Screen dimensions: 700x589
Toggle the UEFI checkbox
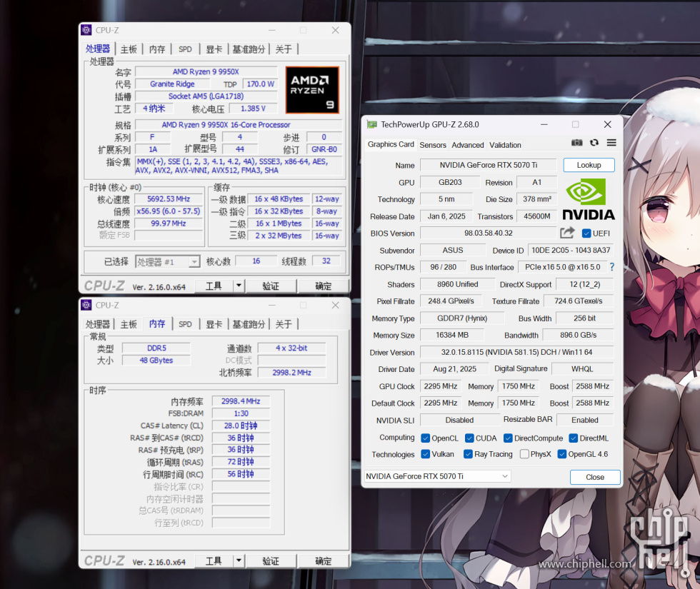point(586,233)
